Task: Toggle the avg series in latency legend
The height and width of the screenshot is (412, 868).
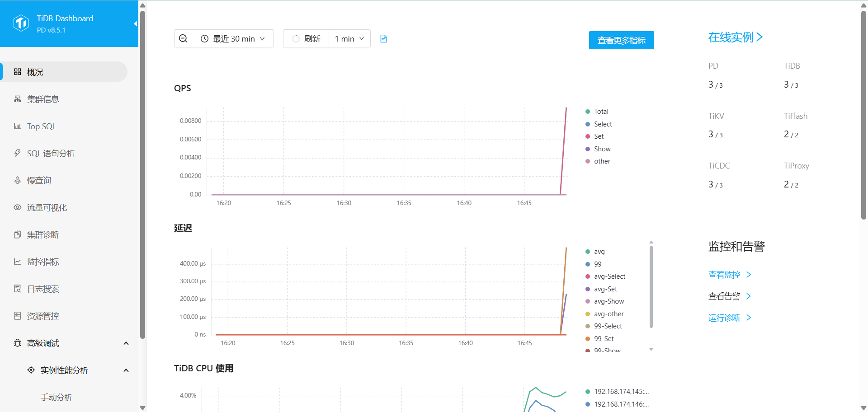Action: (595, 252)
